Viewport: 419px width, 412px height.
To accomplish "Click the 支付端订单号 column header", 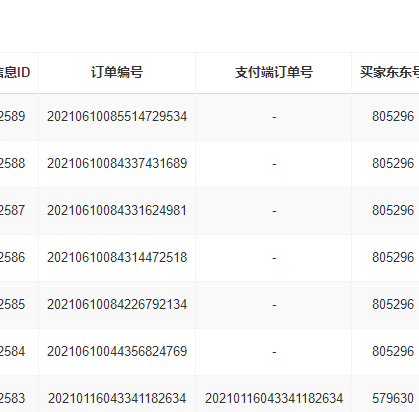I will pyautogui.click(x=274, y=72).
